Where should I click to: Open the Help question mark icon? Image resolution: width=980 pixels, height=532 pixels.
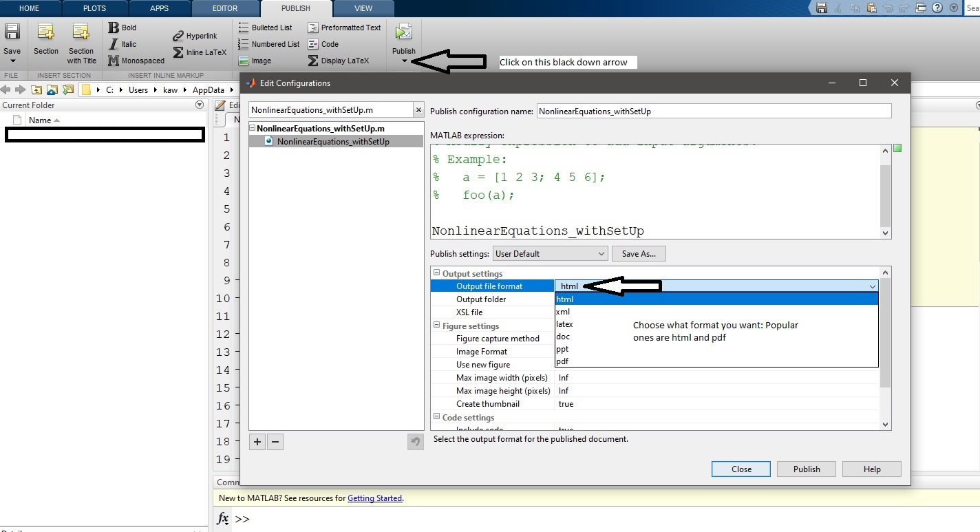937,8
